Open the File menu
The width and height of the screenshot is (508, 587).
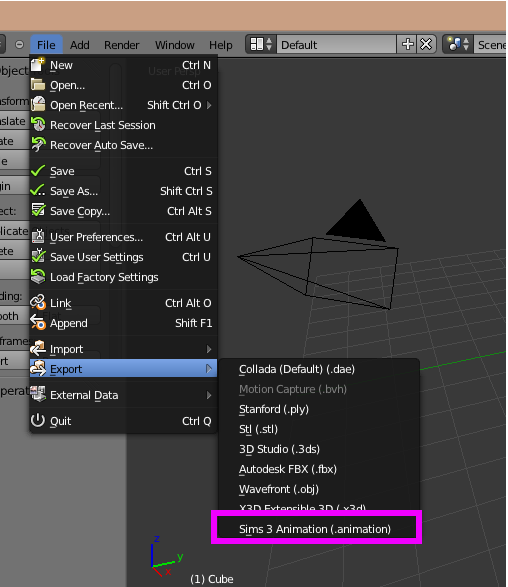(x=46, y=45)
